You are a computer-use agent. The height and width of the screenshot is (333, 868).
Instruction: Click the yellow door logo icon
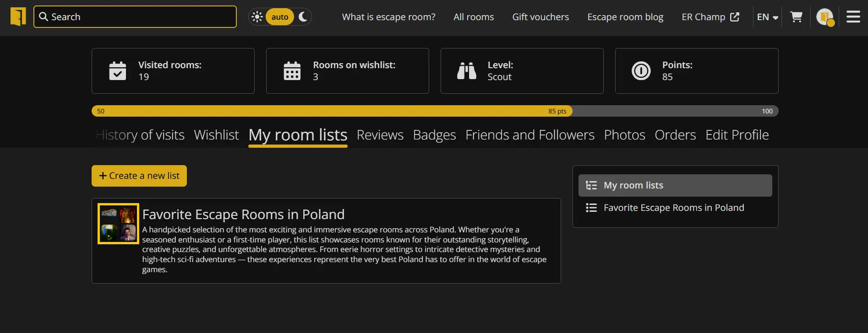click(x=18, y=17)
